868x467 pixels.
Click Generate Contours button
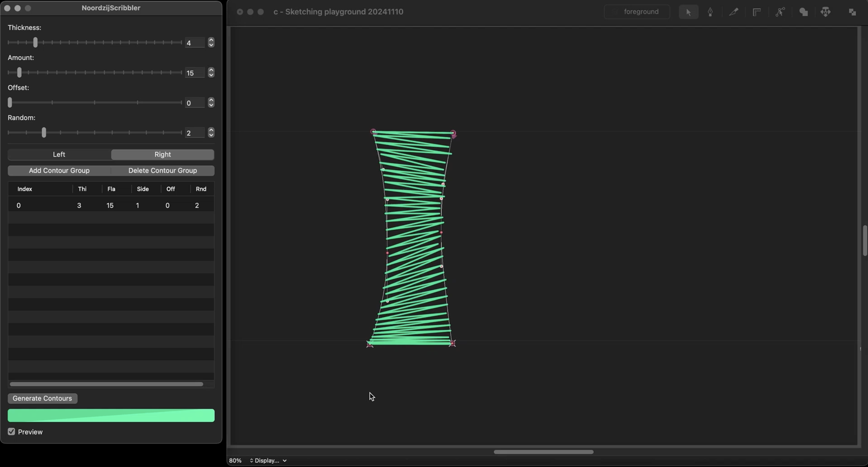pos(42,398)
